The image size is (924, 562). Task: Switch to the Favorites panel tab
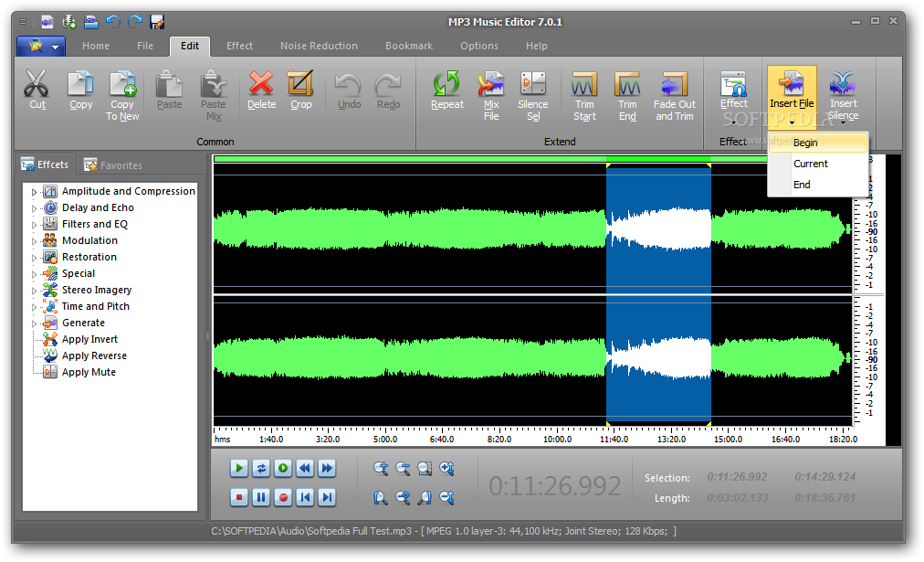112,165
